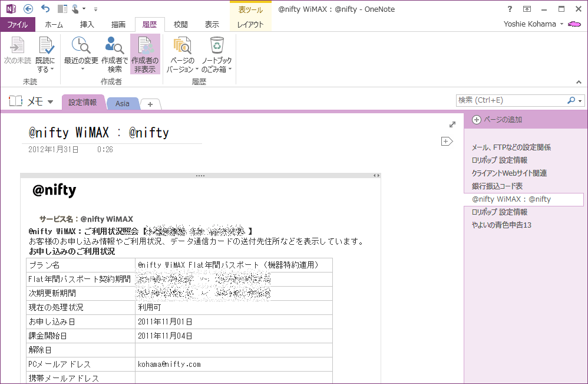Switch to the 描画 tab
Screen dimensions: 588x384
point(118,24)
